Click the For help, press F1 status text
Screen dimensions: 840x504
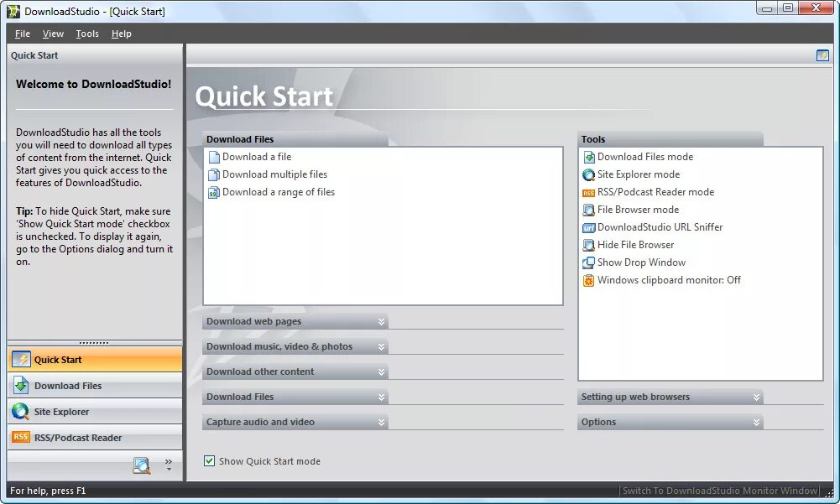click(48, 491)
